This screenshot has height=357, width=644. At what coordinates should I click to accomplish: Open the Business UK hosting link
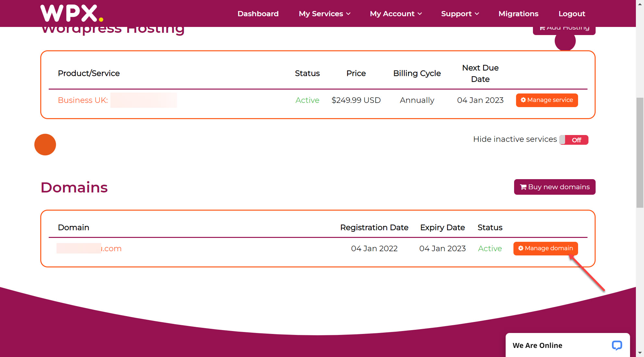tap(83, 100)
